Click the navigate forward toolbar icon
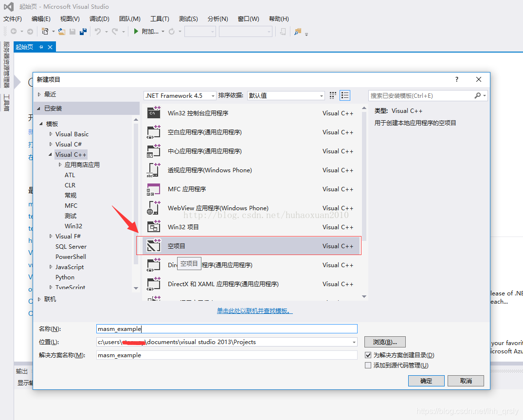The width and height of the screenshot is (523, 420). coord(30,31)
